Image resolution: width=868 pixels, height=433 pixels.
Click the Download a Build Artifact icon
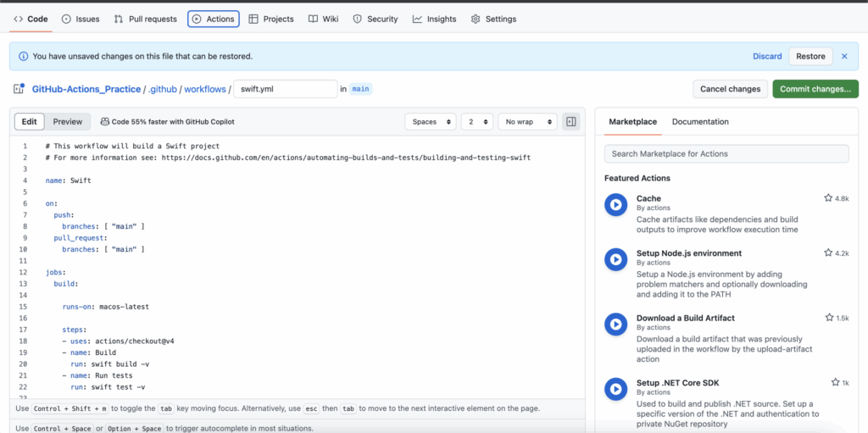click(615, 325)
